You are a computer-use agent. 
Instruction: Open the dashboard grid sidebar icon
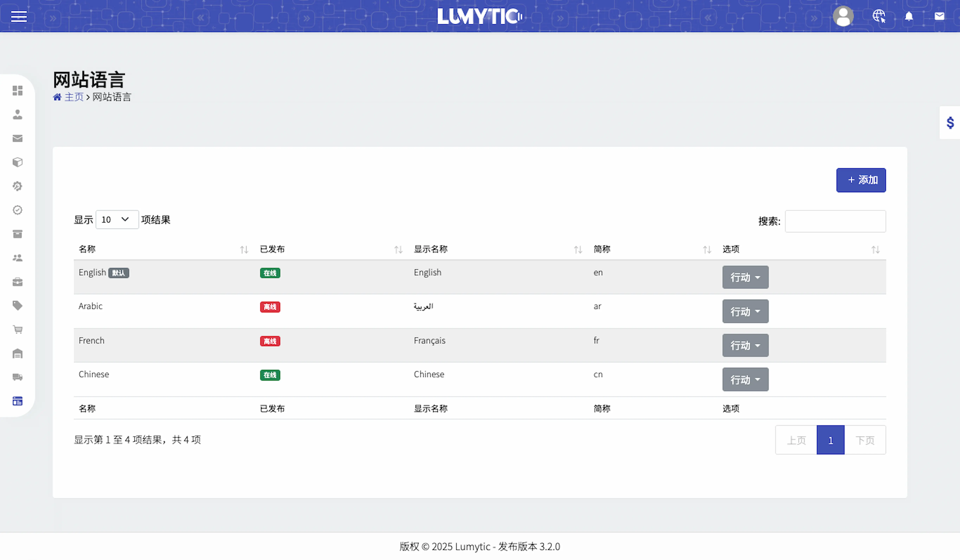[18, 90]
